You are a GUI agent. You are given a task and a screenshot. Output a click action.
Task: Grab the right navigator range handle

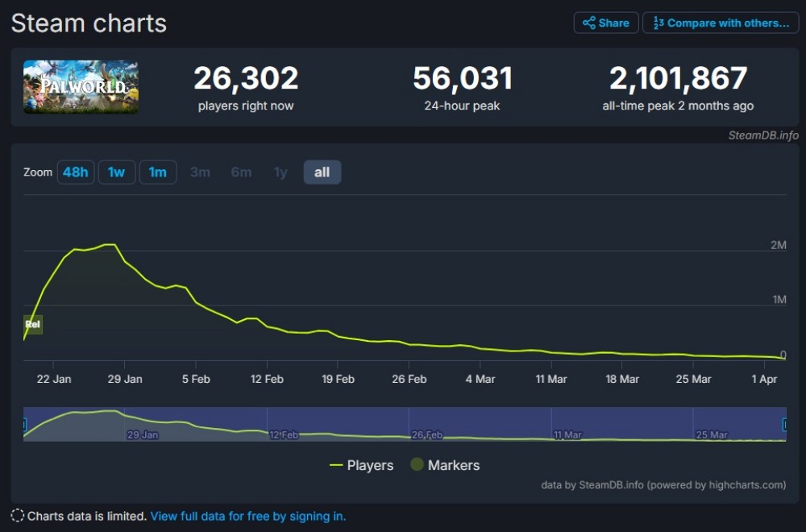tap(784, 425)
